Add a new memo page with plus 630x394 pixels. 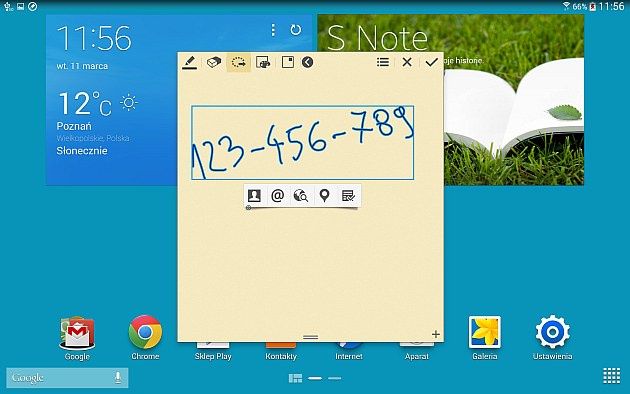click(x=436, y=334)
